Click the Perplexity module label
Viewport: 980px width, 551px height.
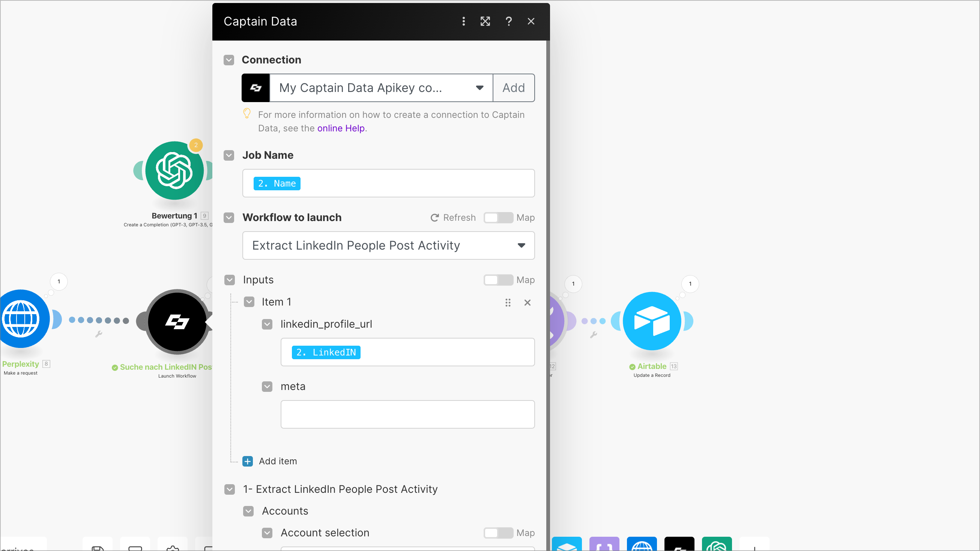[21, 364]
